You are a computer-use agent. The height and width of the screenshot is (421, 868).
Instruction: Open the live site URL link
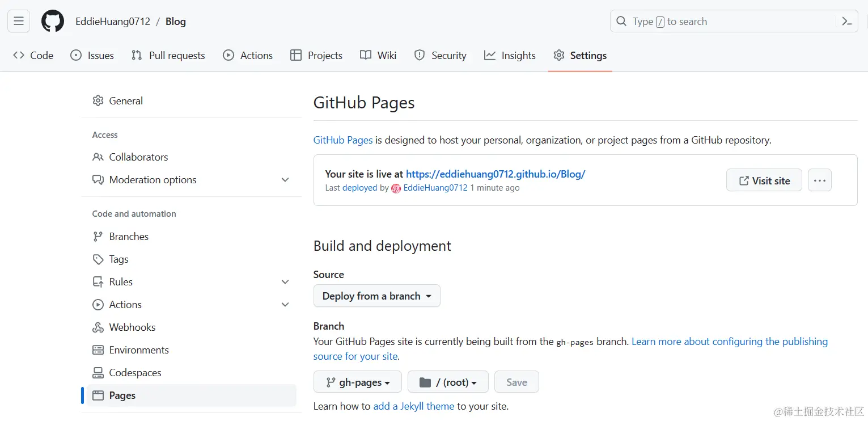(496, 174)
